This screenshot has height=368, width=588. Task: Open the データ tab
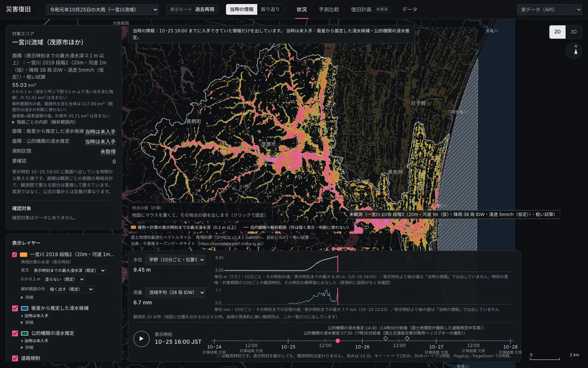pos(409,10)
